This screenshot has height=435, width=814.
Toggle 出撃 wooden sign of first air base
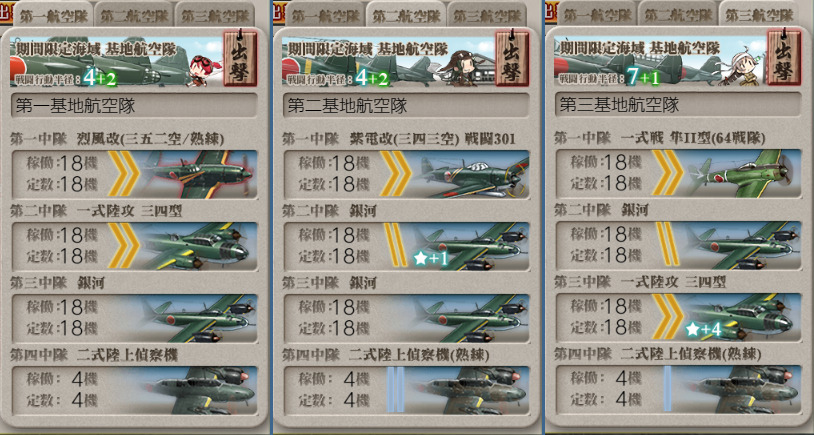(240, 58)
